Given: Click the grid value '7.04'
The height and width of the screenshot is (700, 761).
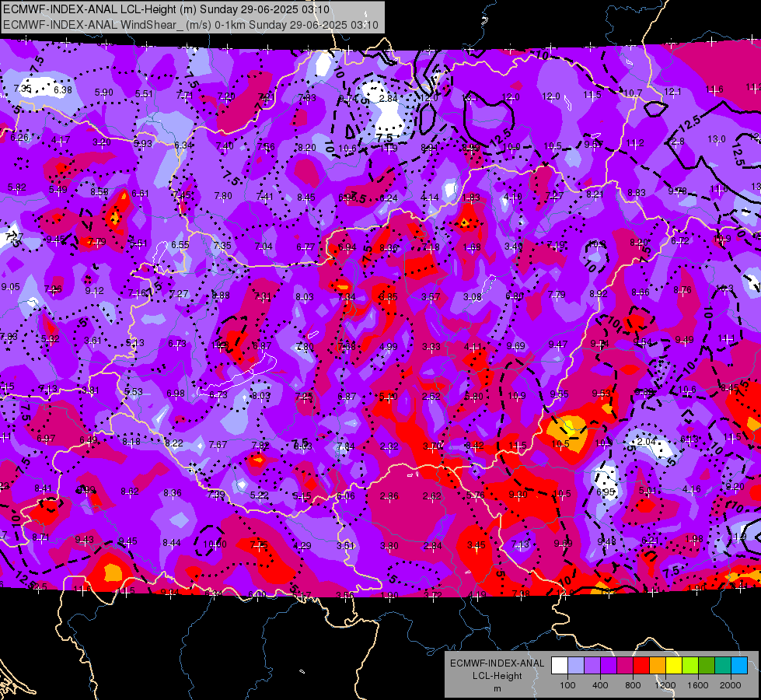Looking at the screenshot, I should pyautogui.click(x=264, y=247).
